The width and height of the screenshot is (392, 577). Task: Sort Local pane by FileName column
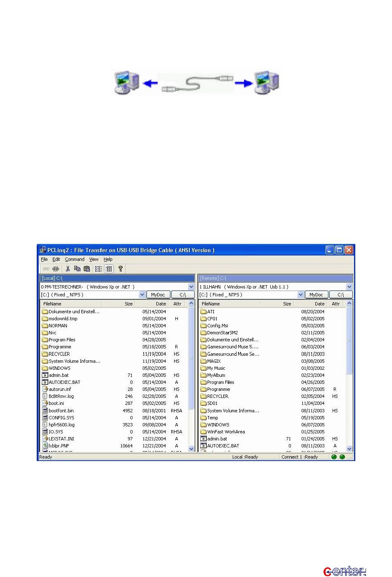pyautogui.click(x=71, y=304)
